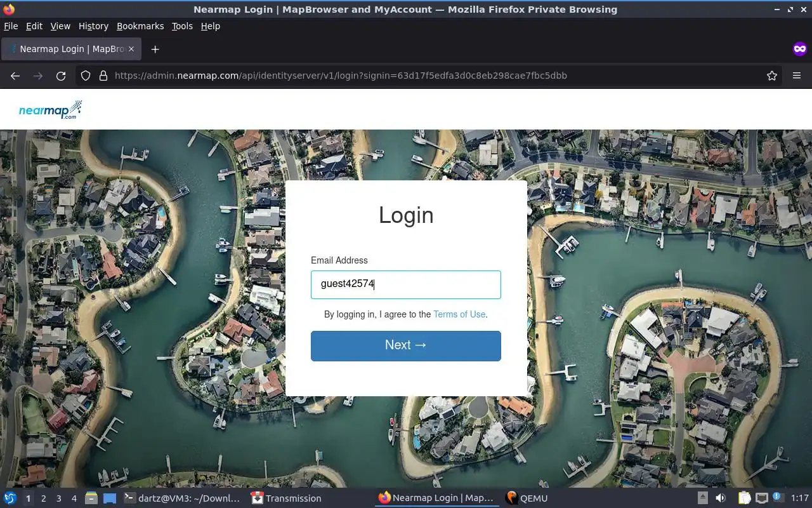Open the Bookmarks menu
This screenshot has width=812, height=508.
pos(140,26)
